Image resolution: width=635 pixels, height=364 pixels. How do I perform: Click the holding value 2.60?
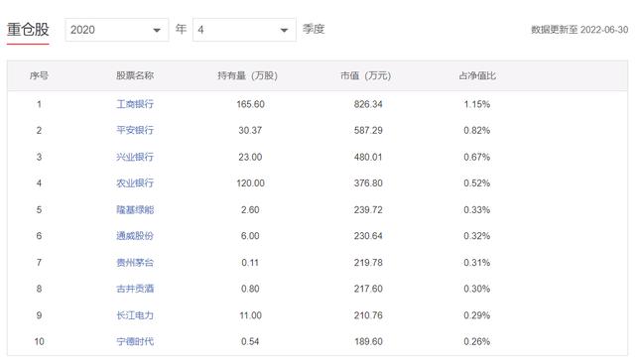pos(250,209)
